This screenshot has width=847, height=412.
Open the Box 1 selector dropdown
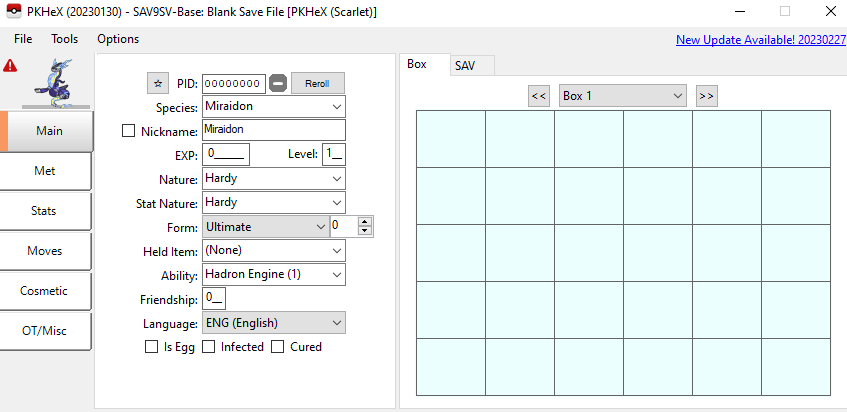(623, 96)
